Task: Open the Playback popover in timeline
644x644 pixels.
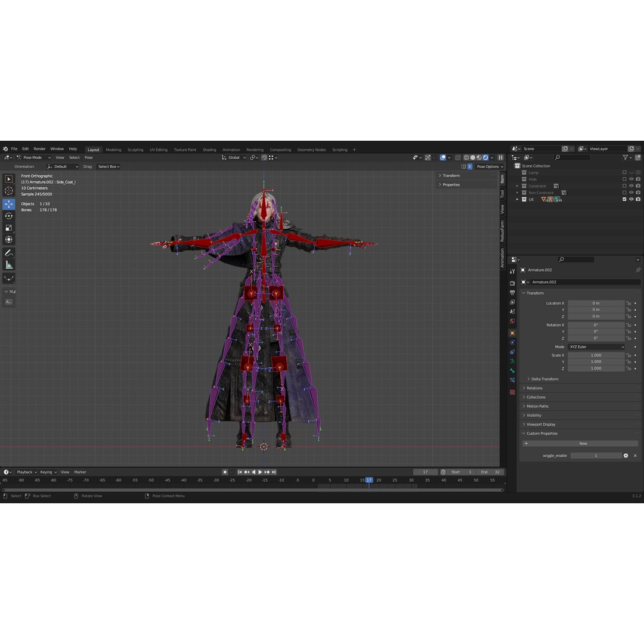Action: click(27, 472)
